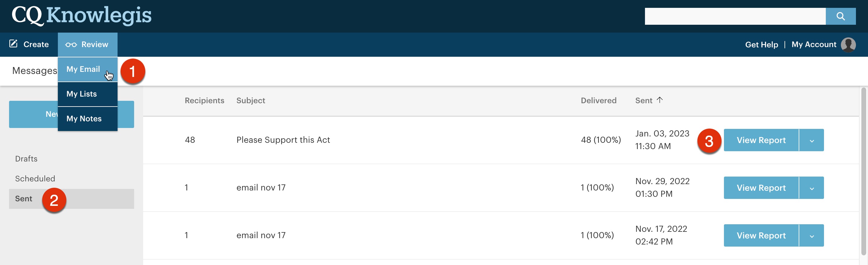The image size is (868, 265).
Task: Click the Get Help link
Action: pyautogui.click(x=761, y=45)
